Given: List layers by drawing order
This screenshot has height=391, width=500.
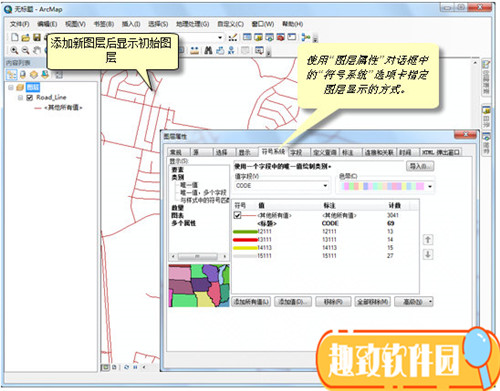Looking at the screenshot, I should (12, 75).
